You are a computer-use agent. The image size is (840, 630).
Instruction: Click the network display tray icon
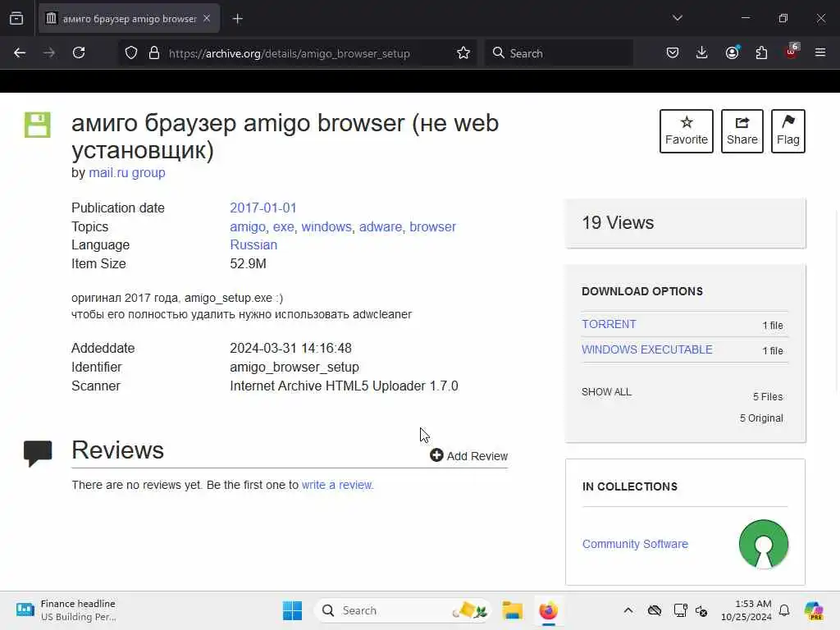(x=680, y=610)
